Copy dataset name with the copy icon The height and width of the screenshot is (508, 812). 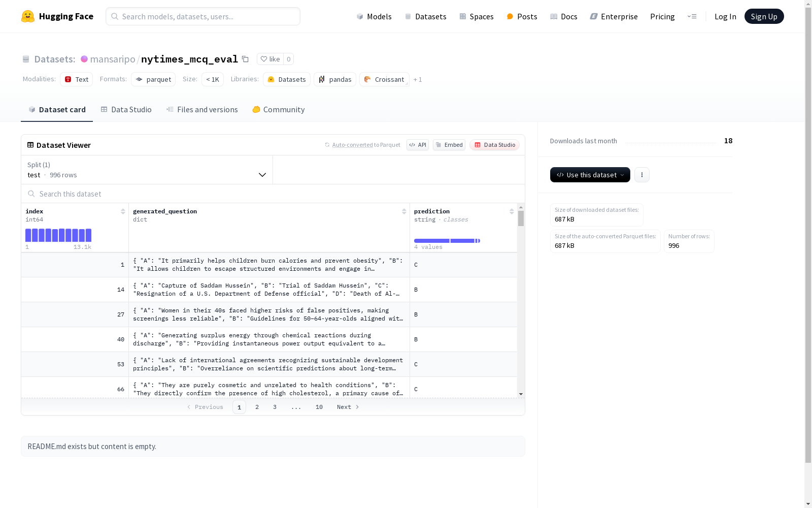(245, 59)
